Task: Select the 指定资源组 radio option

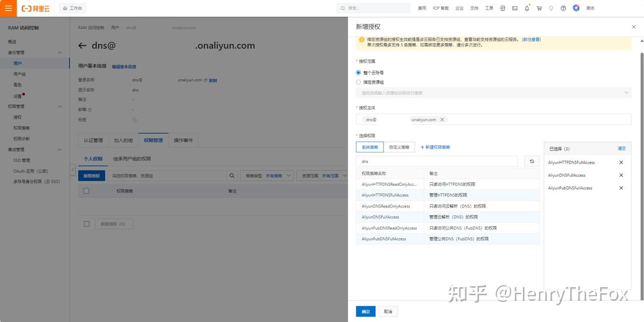Action: pyautogui.click(x=358, y=82)
